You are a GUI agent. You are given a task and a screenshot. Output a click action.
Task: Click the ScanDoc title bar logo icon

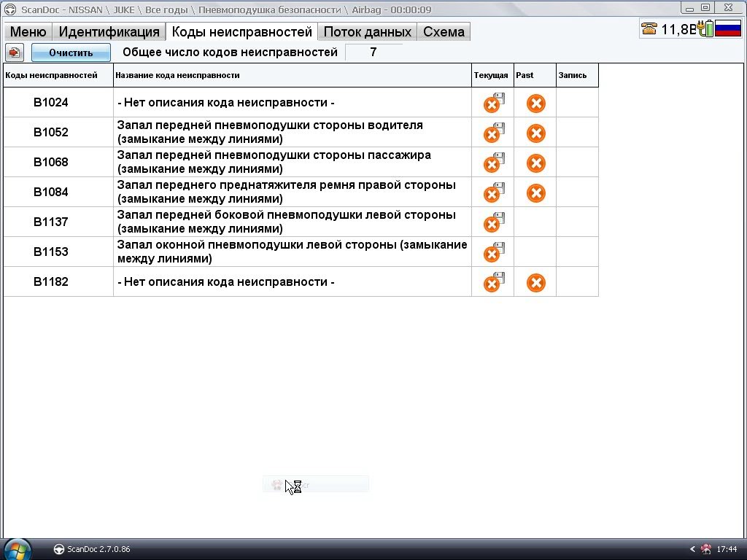pos(10,9)
